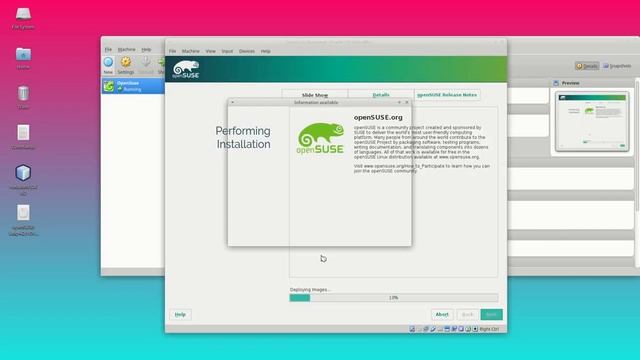This screenshot has height=360, width=640.
Task: Click the 'Right Ctrl' host key label
Action: click(x=489, y=329)
